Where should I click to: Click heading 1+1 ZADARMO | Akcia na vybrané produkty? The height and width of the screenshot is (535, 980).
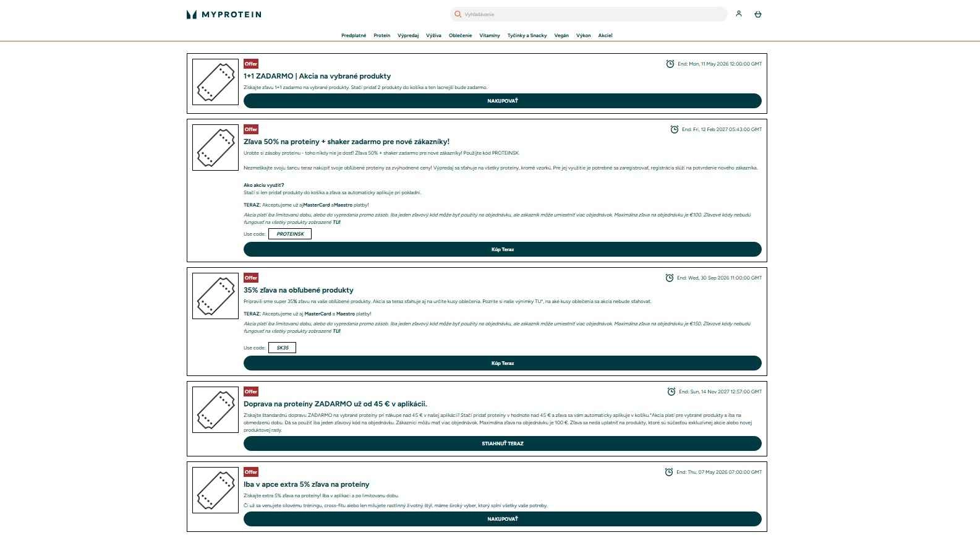click(x=317, y=76)
